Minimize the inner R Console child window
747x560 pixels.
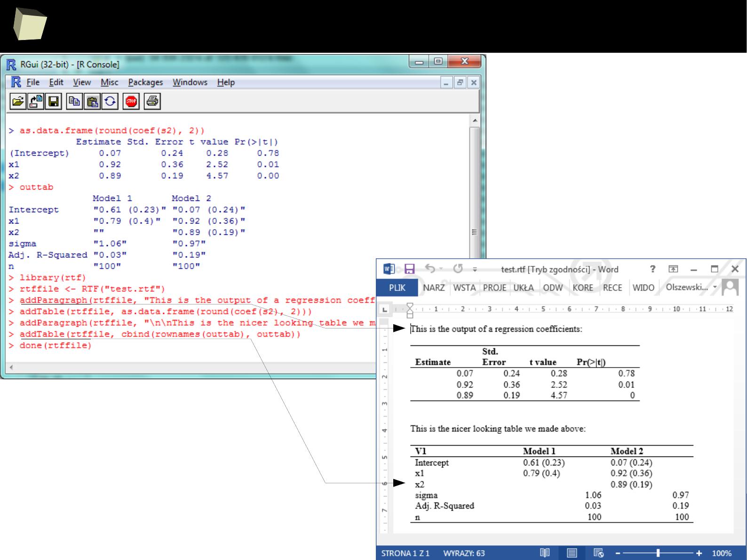point(447,82)
